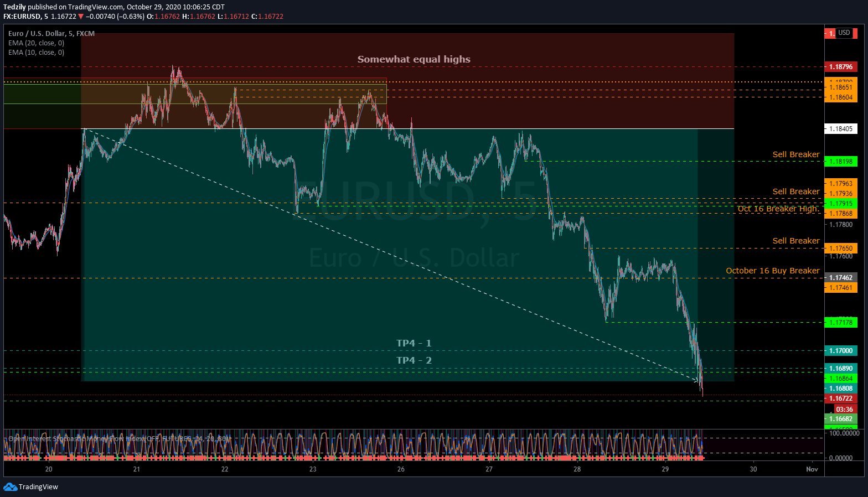Click the orange 1.17461 price tag
The image size is (868, 497).
click(840, 288)
